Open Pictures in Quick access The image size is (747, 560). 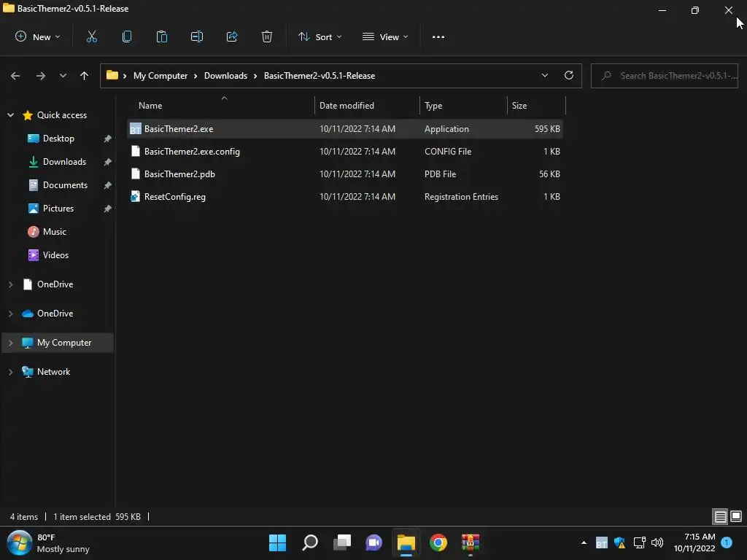tap(58, 208)
